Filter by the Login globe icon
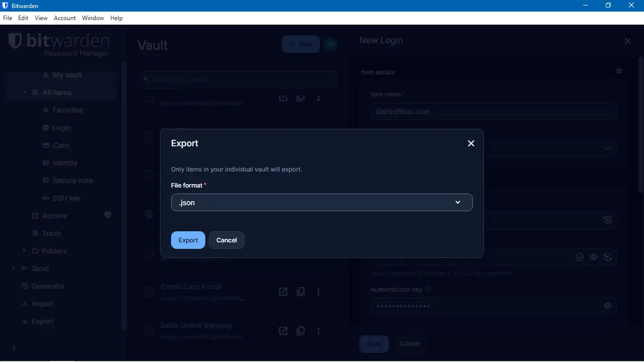This screenshot has width=644, height=362. coord(46,128)
